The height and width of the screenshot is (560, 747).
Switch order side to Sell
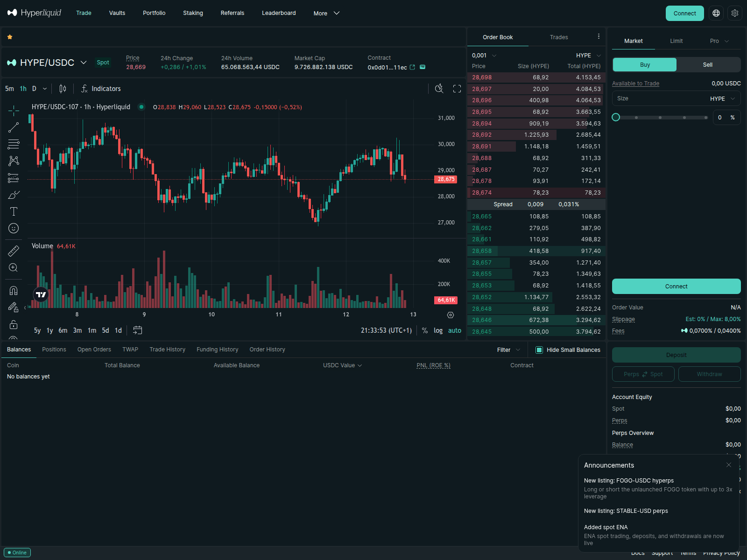(708, 65)
